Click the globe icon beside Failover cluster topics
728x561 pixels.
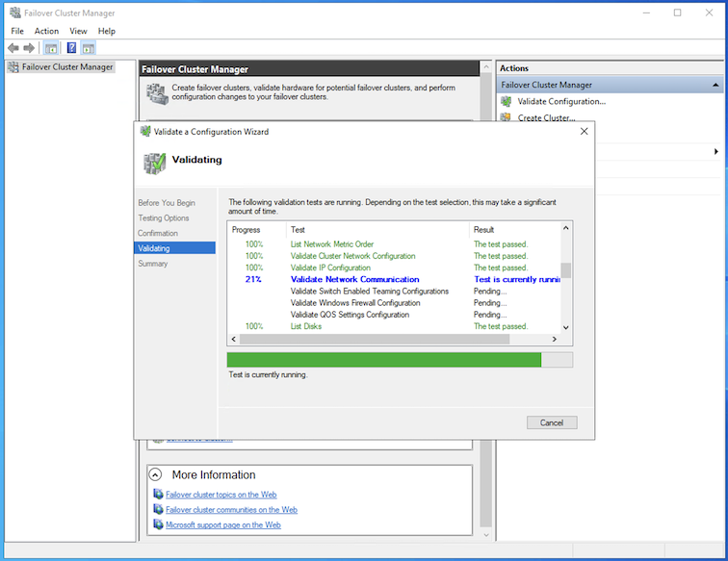pos(158,495)
